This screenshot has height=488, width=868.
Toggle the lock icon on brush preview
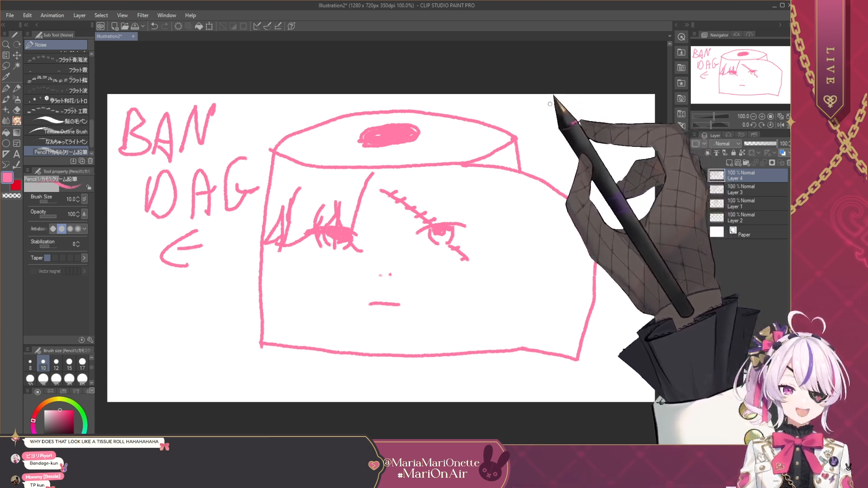pos(89,187)
